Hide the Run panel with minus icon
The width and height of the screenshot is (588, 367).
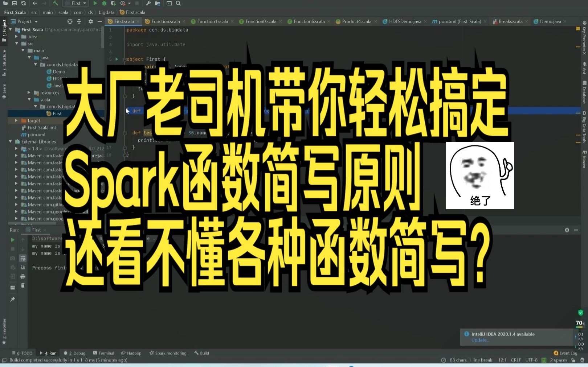576,230
